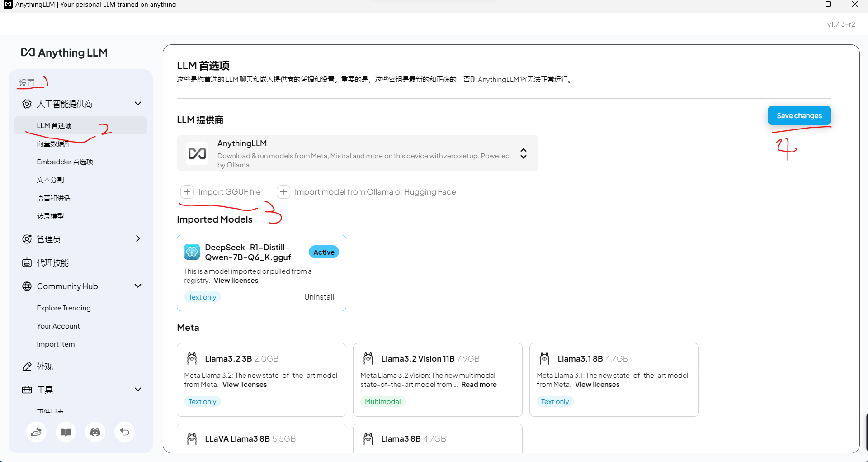
Task: Click Import model from Ollama or Hugging Face
Action: (375, 192)
